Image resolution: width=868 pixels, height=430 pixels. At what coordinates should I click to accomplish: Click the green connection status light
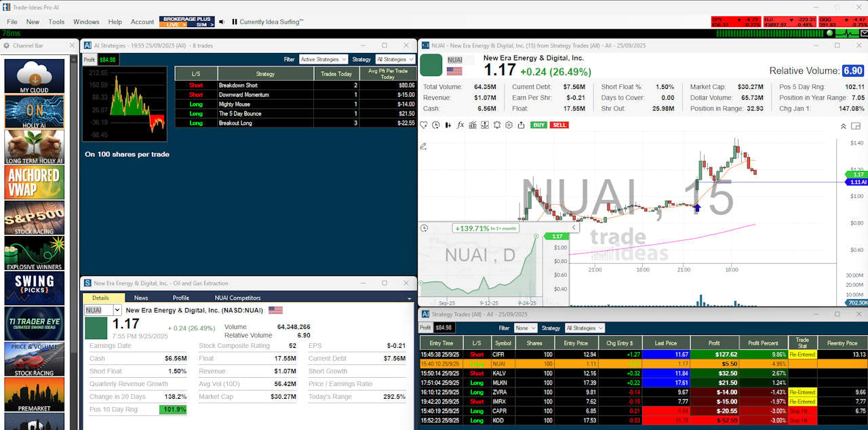(829, 33)
